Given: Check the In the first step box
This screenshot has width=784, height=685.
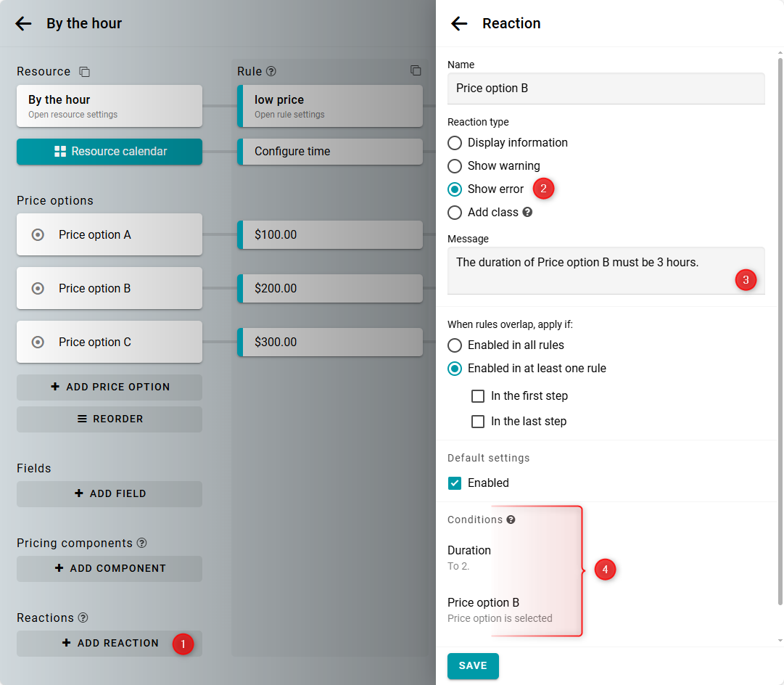Looking at the screenshot, I should 478,396.
